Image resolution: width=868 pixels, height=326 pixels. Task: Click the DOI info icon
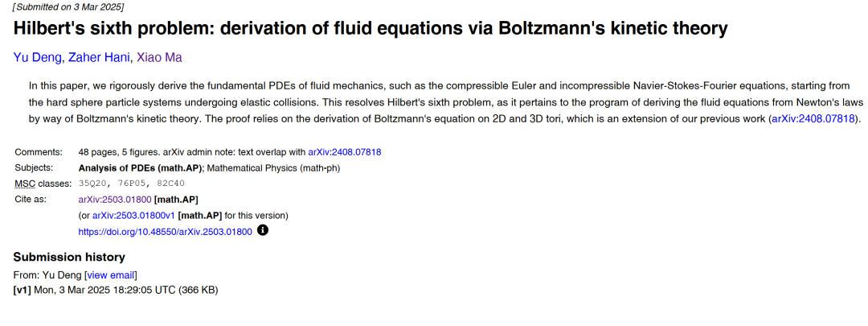(x=262, y=230)
